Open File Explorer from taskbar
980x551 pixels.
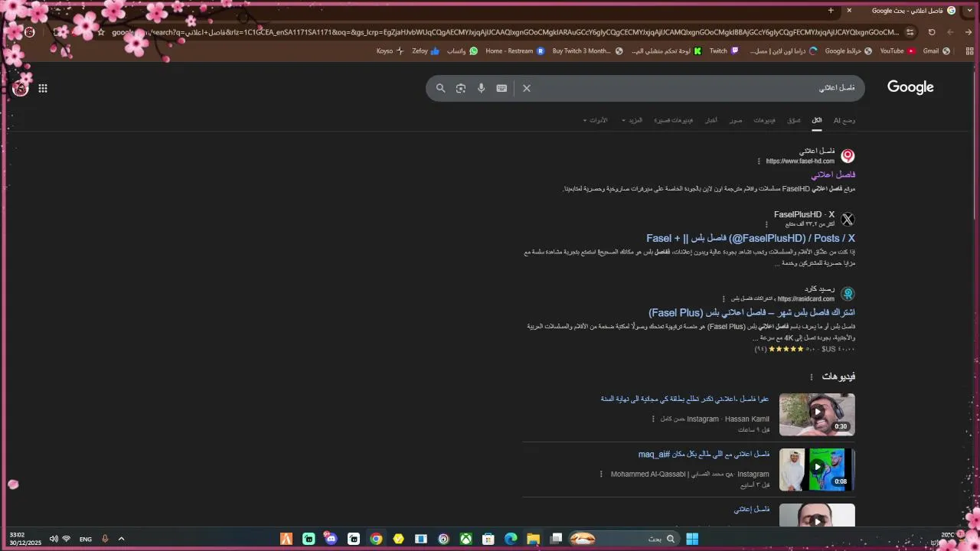(x=533, y=539)
